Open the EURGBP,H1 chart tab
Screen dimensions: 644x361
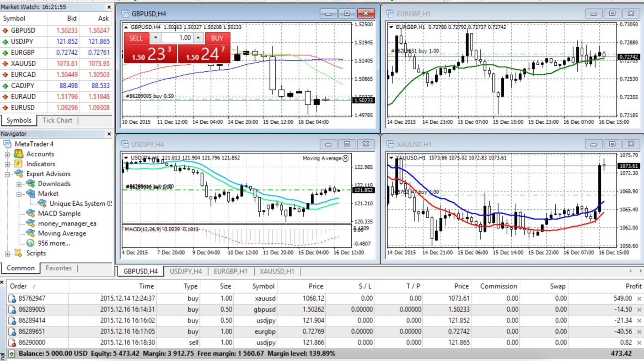click(230, 271)
